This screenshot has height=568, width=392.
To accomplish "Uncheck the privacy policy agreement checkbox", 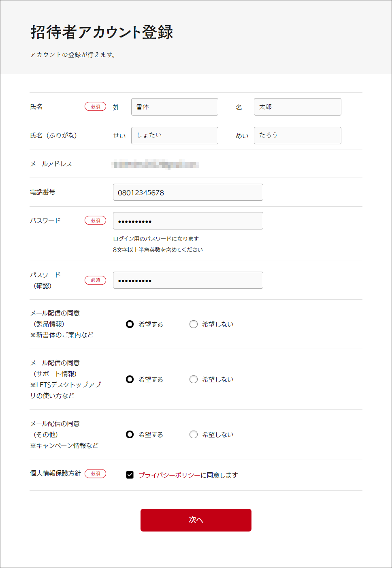I will point(130,475).
